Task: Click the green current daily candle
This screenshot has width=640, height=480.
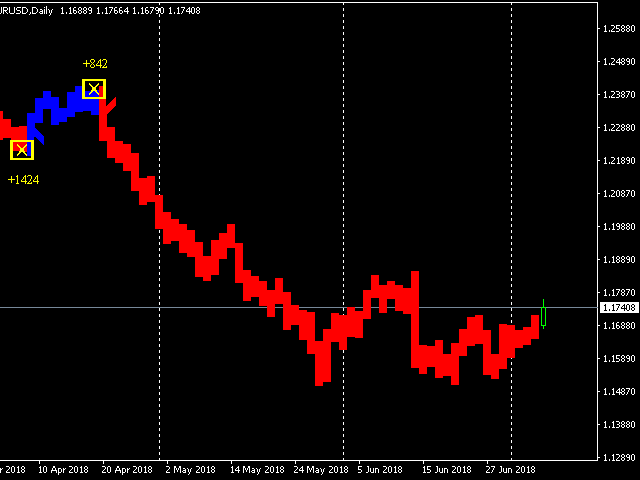Action: pyautogui.click(x=543, y=314)
